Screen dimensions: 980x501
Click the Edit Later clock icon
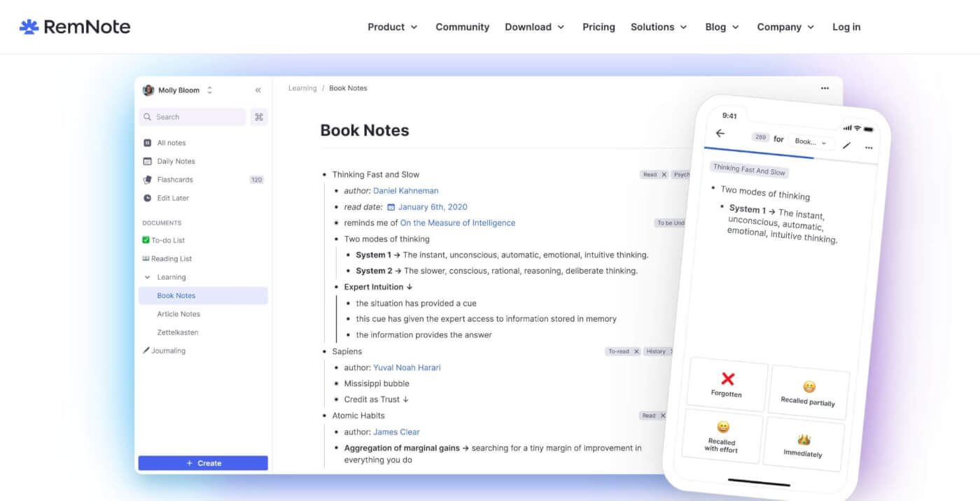click(x=147, y=198)
